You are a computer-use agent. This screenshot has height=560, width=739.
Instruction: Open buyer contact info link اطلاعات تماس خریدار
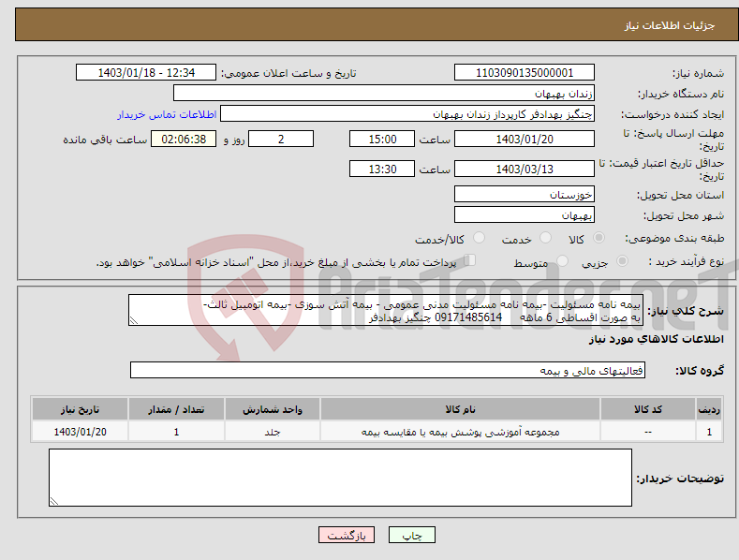pos(167,114)
